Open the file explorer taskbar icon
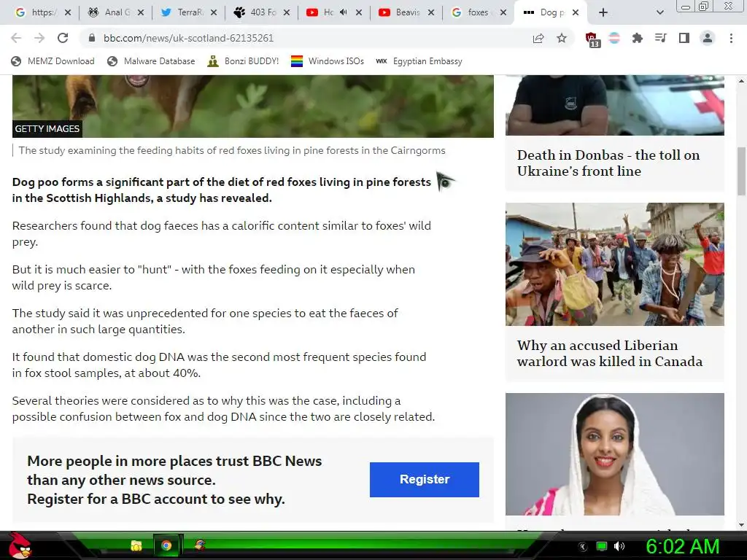747x560 pixels. click(x=136, y=545)
